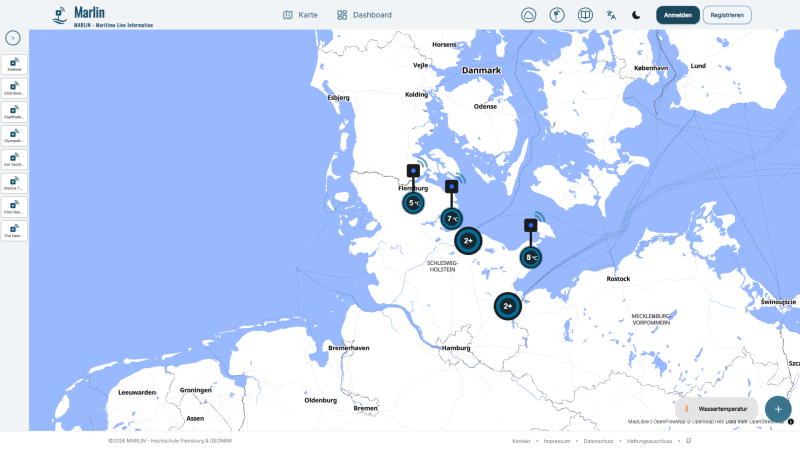Click the Registrieren button
800x450 pixels.
click(x=727, y=15)
